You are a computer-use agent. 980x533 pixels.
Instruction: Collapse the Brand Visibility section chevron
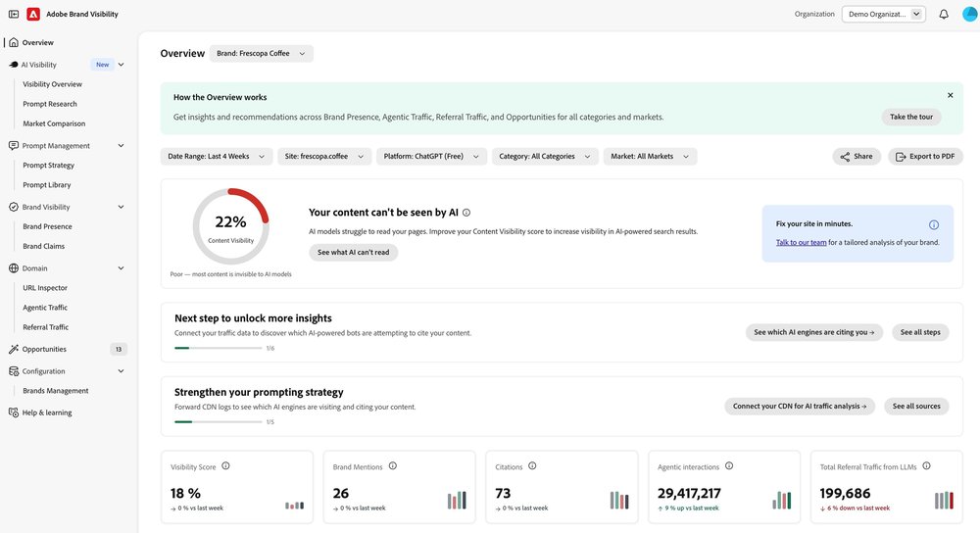pos(122,207)
